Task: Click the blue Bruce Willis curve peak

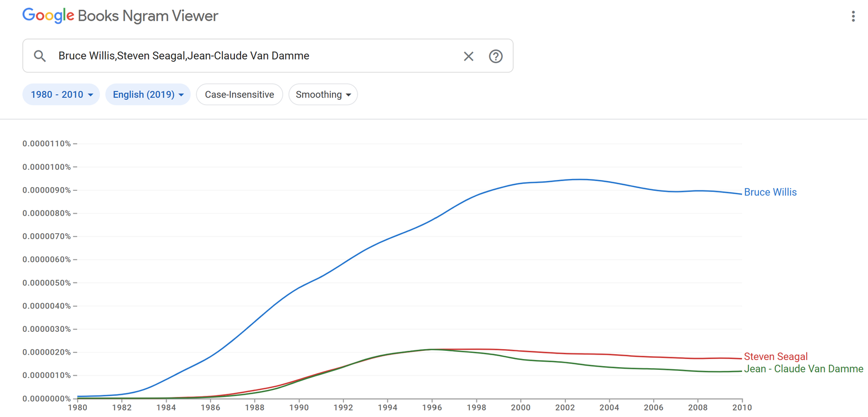Action: (580, 179)
